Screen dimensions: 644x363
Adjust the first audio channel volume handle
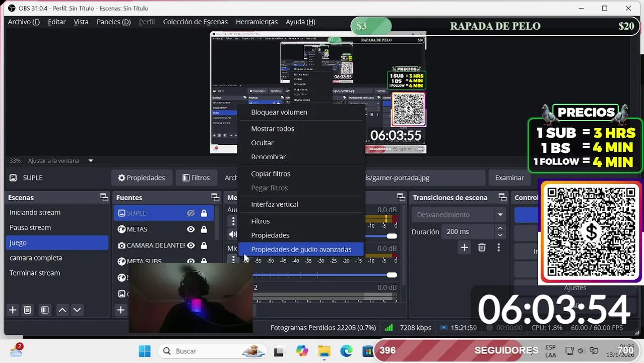(x=392, y=236)
